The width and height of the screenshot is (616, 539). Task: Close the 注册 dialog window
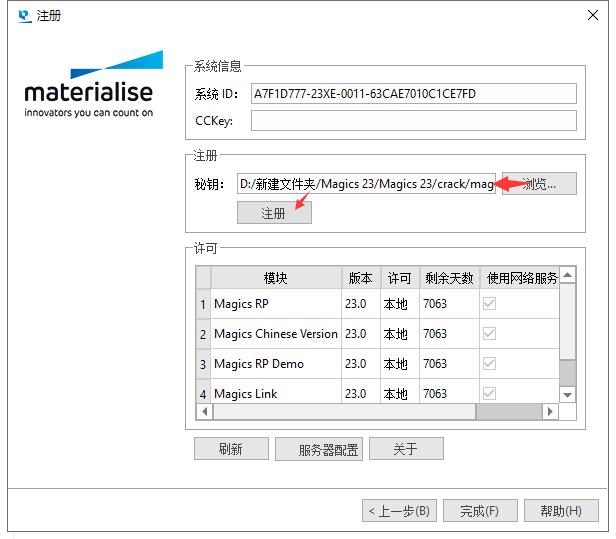tap(592, 15)
